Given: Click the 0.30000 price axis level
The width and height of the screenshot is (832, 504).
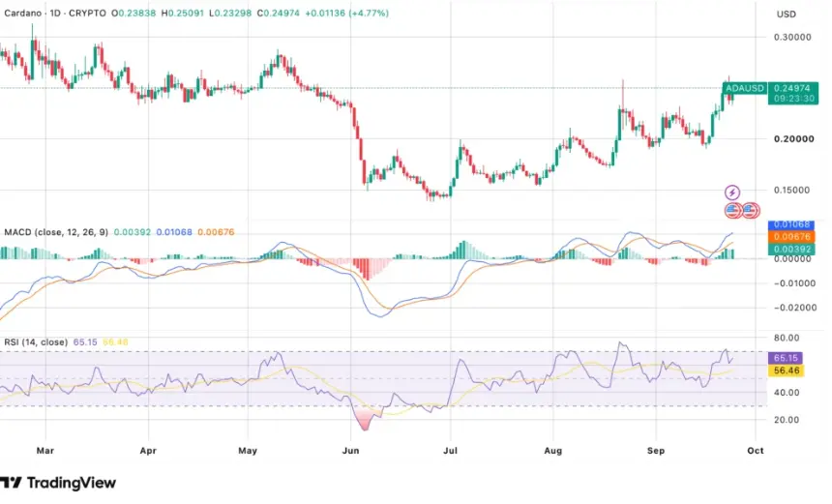Looking at the screenshot, I should tap(792, 37).
